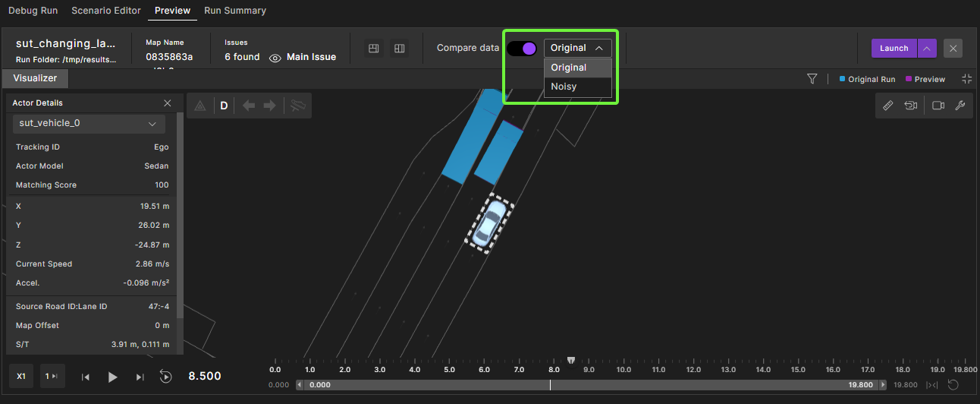Click the ruler measurement tool icon
Image resolution: width=980 pixels, height=404 pixels.
888,106
